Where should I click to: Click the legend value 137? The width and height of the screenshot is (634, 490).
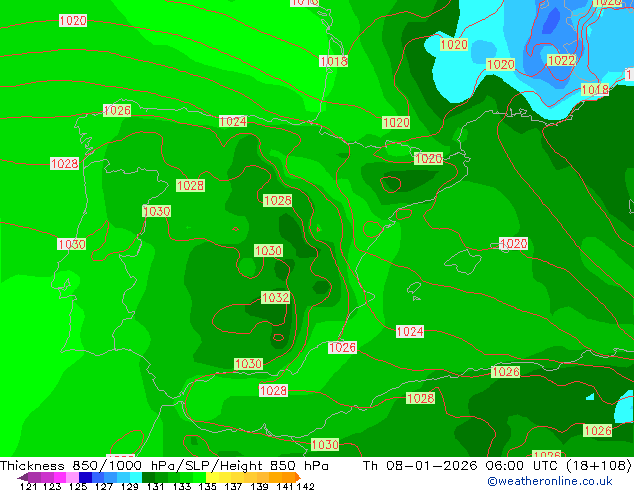(x=233, y=486)
